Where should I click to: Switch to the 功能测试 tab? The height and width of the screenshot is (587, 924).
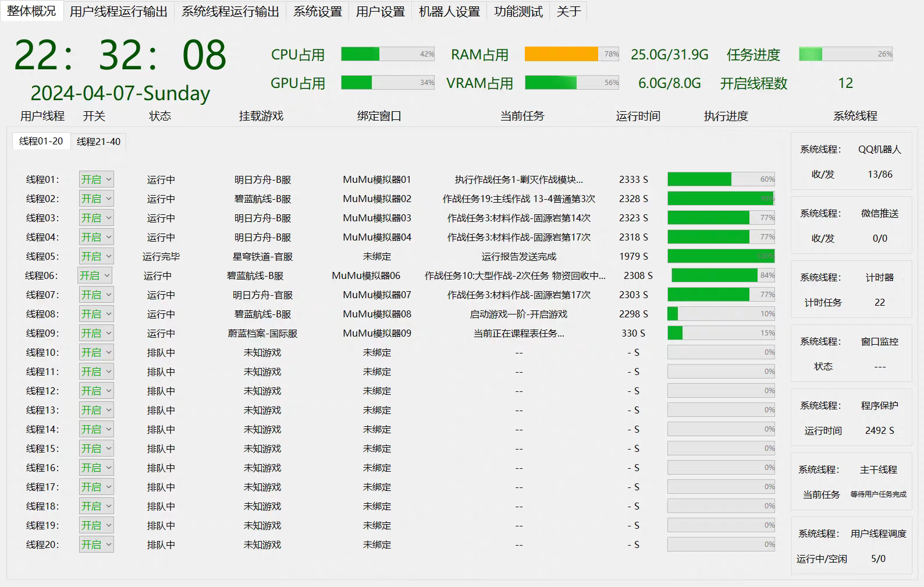518,12
